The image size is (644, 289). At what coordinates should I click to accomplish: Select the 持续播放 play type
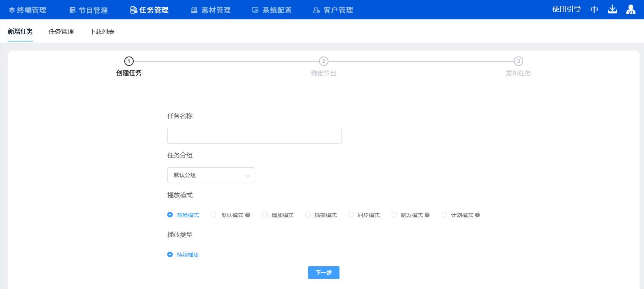pyautogui.click(x=170, y=255)
